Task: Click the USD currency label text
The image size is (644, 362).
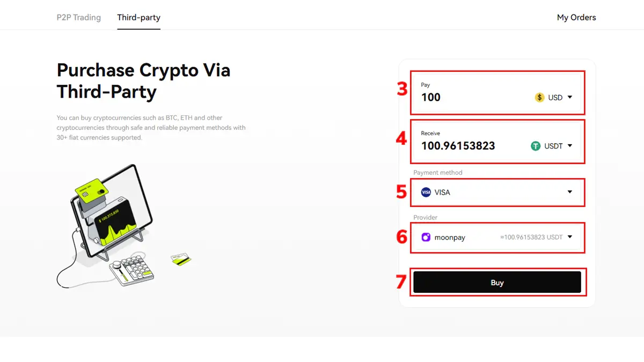Action: point(555,98)
